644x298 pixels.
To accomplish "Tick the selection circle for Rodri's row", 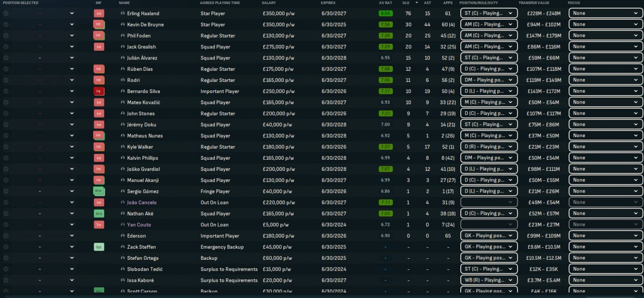I will point(6,80).
